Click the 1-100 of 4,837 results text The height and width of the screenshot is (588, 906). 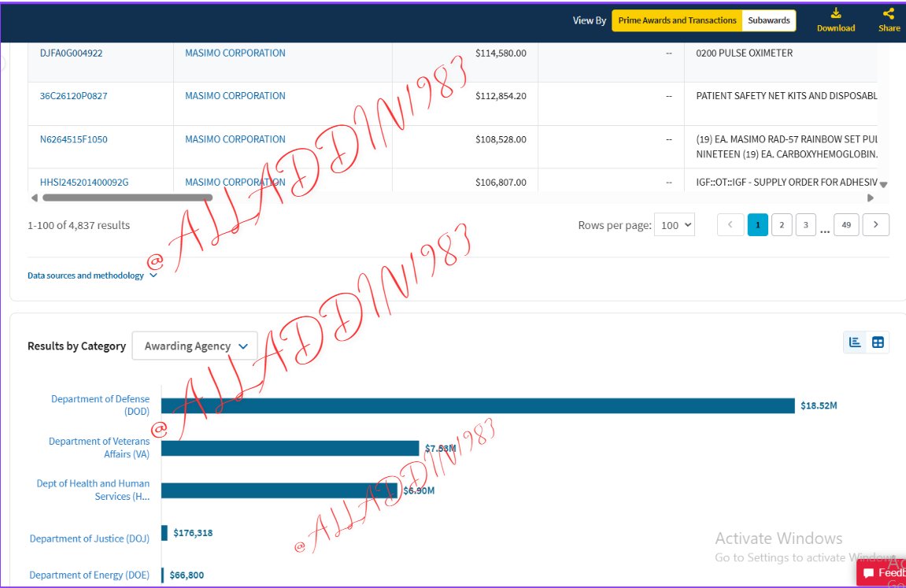point(79,225)
